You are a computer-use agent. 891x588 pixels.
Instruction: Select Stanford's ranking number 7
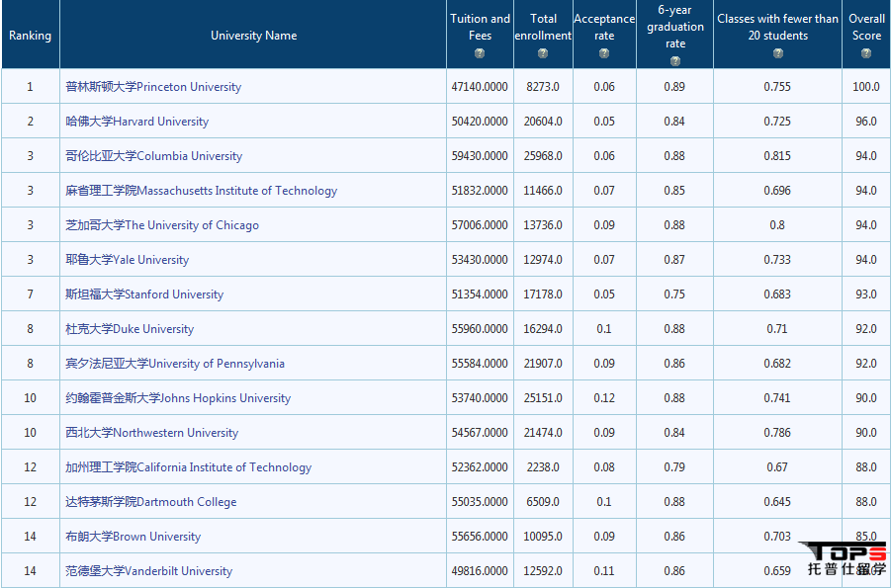click(30, 294)
